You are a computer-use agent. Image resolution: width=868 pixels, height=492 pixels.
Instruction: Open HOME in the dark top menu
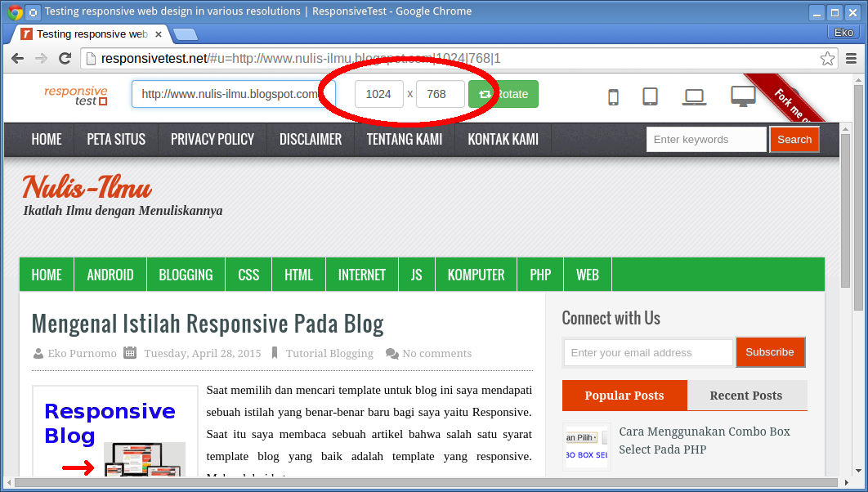click(47, 140)
